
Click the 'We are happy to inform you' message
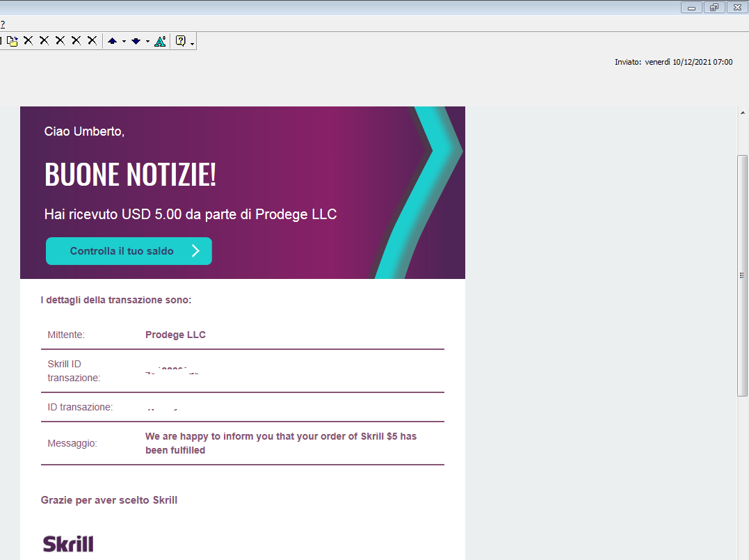pos(281,443)
